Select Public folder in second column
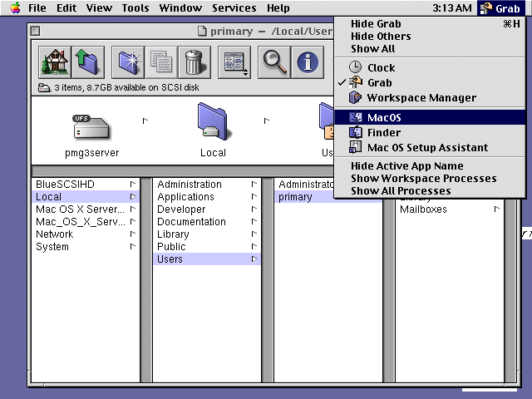Viewport: 532px width, 399px height. [x=207, y=247]
